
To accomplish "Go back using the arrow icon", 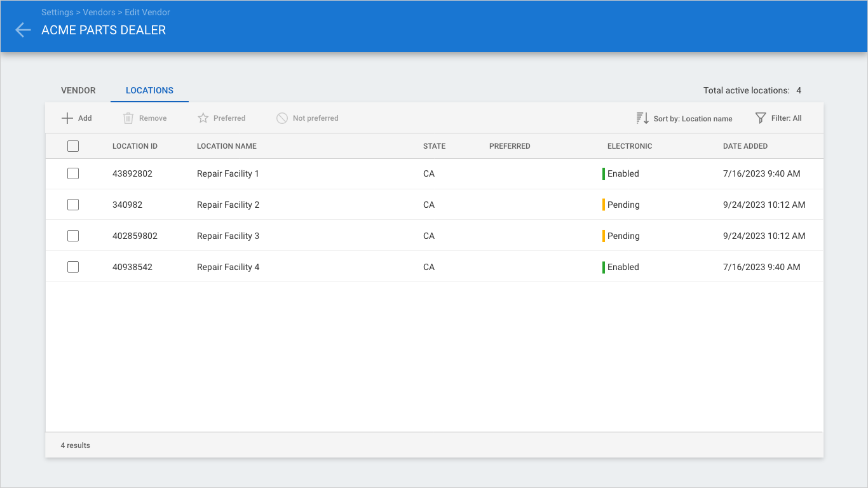I will click(23, 30).
